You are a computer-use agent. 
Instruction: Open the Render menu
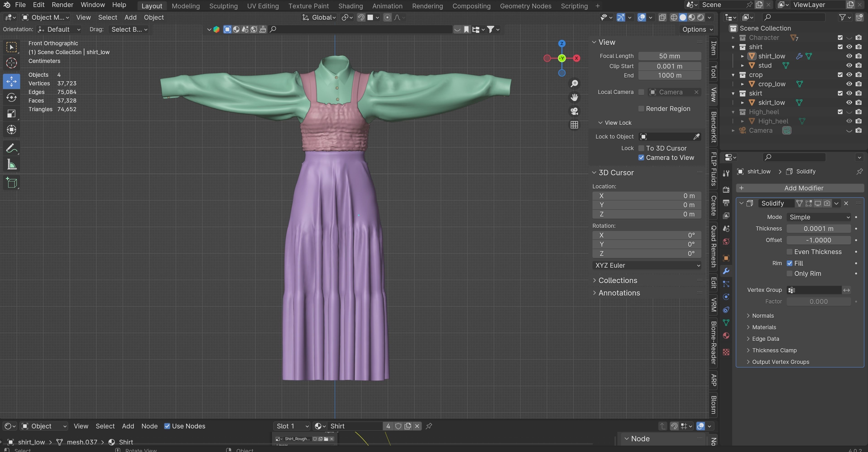tap(62, 5)
